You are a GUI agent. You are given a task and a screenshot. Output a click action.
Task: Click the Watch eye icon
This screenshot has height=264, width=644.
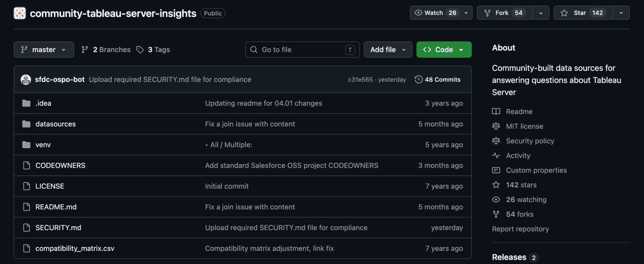tap(419, 13)
